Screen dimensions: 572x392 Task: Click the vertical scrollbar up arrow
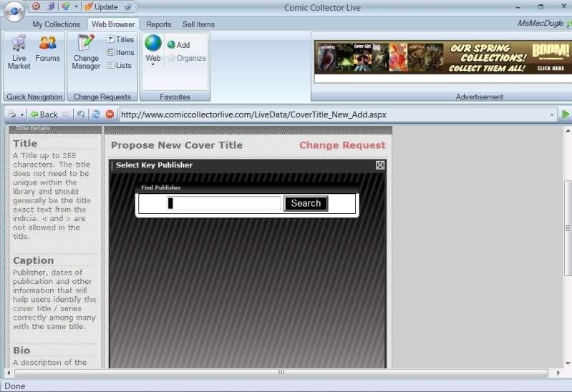(x=568, y=130)
